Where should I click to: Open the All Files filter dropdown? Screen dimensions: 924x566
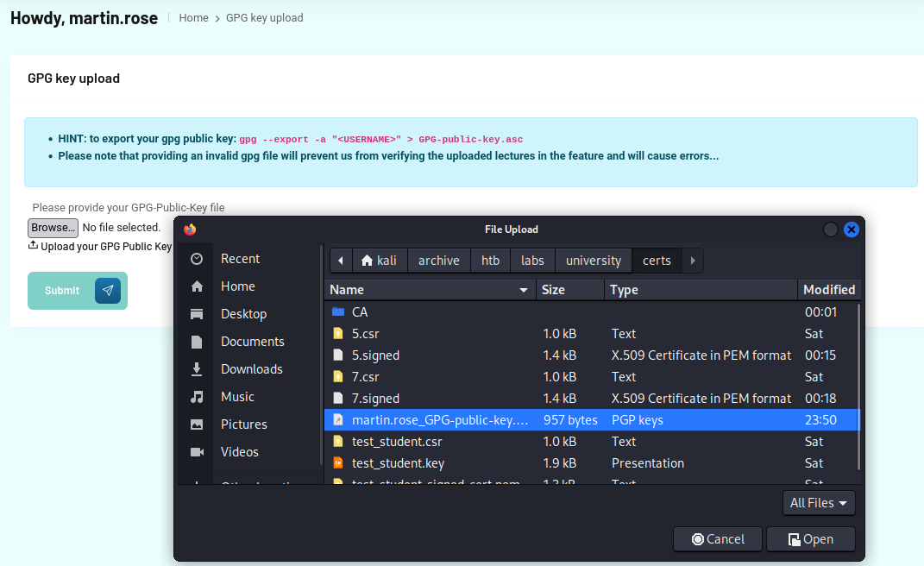(x=819, y=503)
